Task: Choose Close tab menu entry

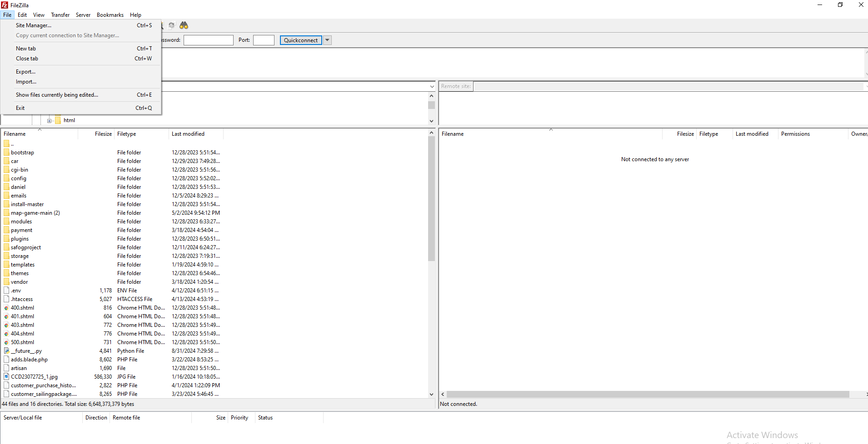Action: (x=81, y=59)
